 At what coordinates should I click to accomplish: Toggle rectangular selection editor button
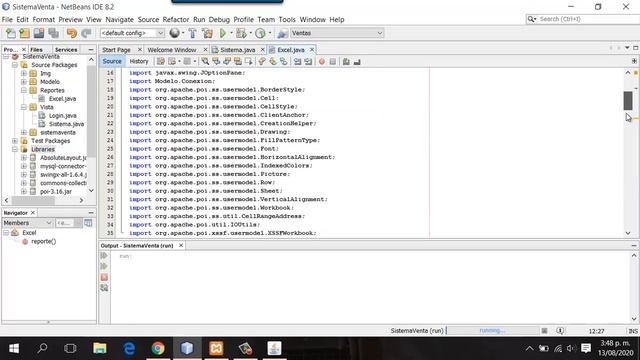tap(249, 62)
